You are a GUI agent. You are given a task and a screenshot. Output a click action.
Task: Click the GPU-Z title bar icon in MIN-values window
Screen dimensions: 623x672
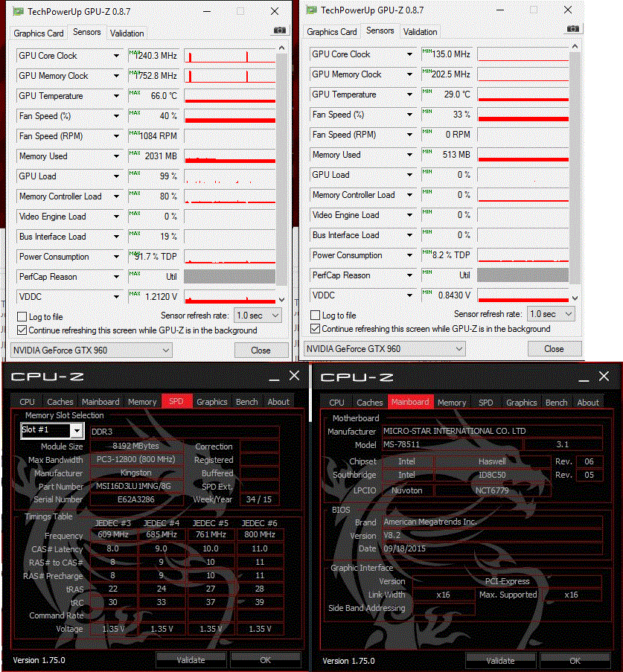click(312, 10)
